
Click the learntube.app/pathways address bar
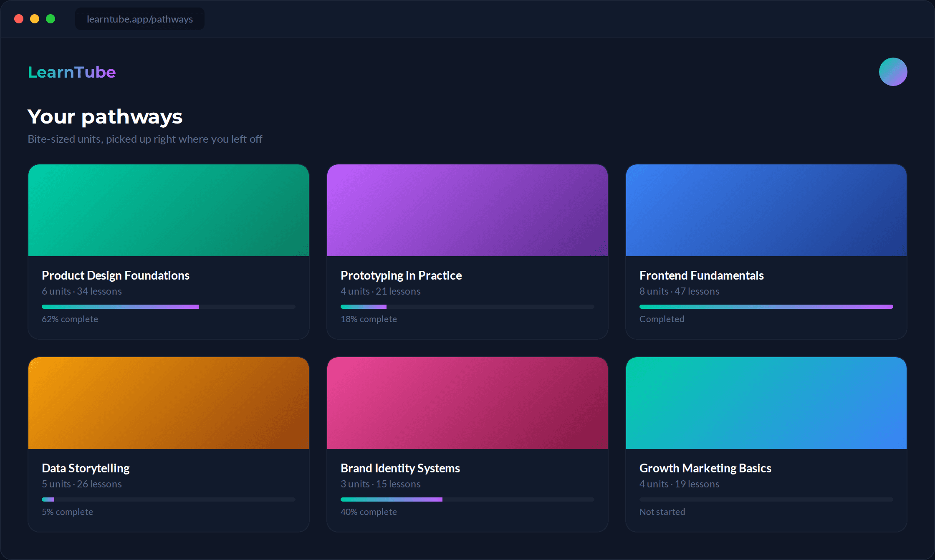140,19
